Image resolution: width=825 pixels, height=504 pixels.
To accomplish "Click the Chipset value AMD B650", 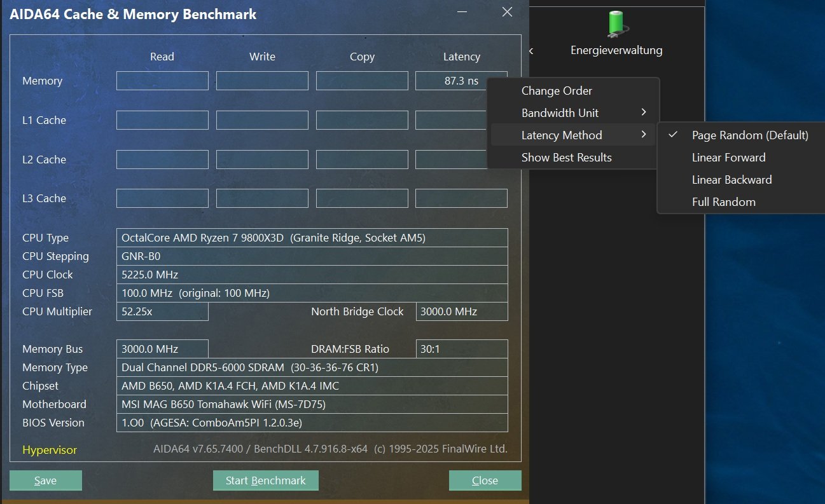I will pyautogui.click(x=312, y=386).
